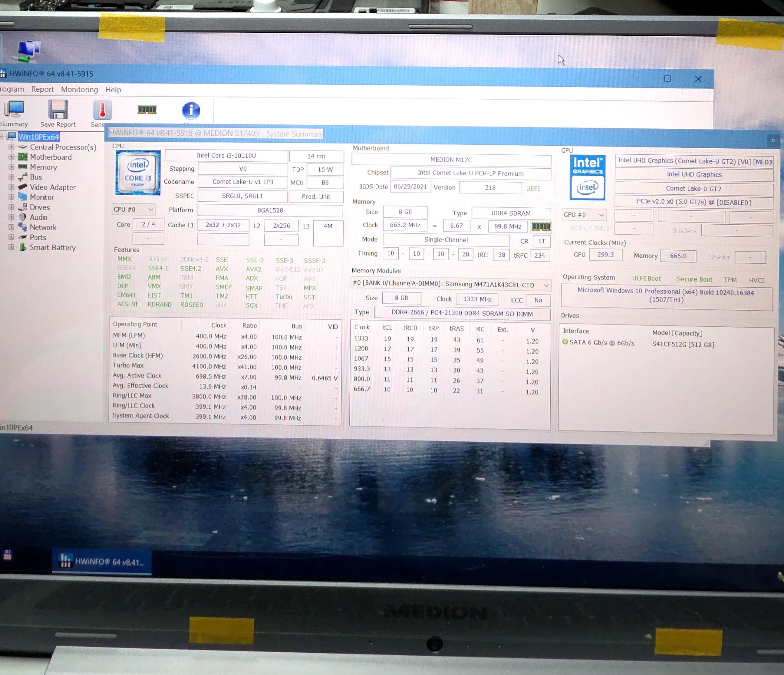Open the Help menu
This screenshot has height=675, width=784.
pyautogui.click(x=113, y=90)
